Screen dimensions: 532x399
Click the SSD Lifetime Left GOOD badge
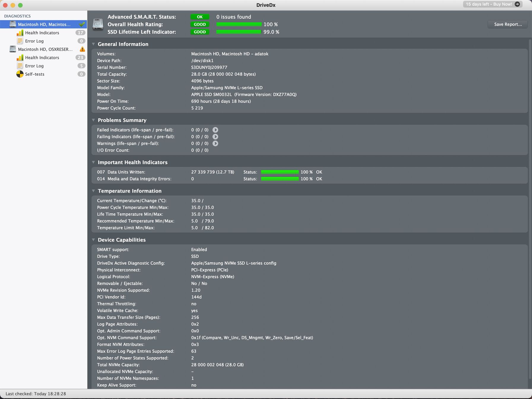[x=200, y=32]
